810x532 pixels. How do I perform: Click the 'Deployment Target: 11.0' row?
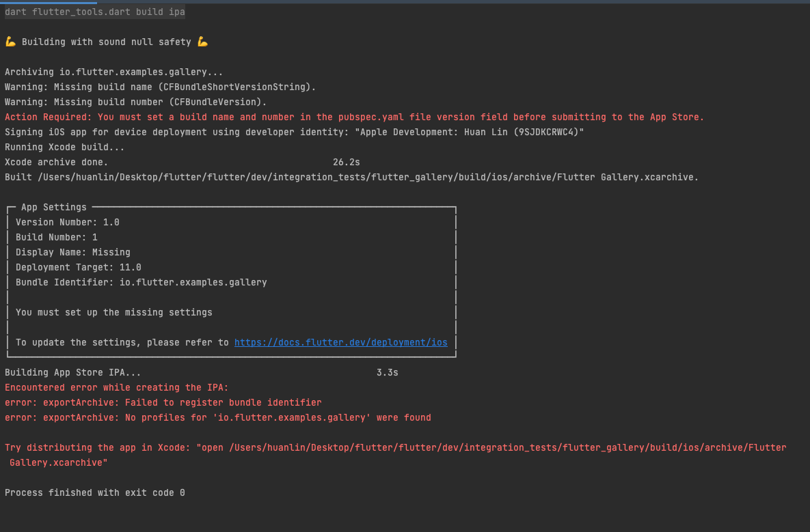[x=79, y=267]
